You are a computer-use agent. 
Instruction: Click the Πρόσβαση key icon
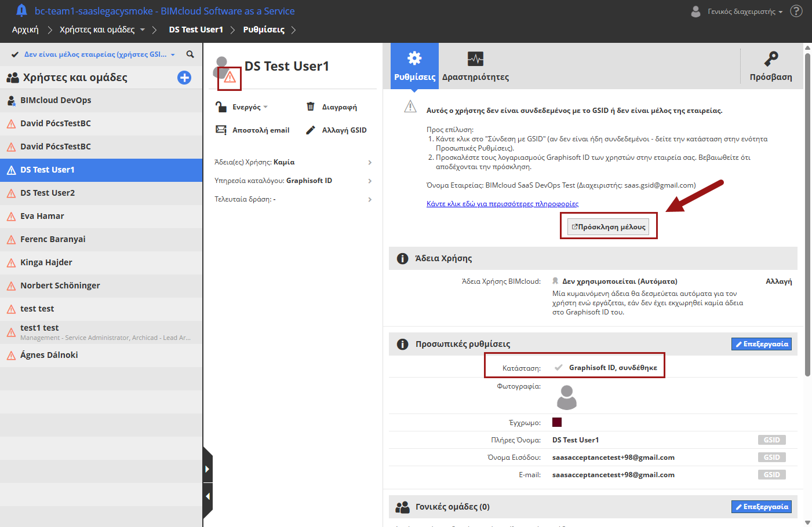(771, 58)
